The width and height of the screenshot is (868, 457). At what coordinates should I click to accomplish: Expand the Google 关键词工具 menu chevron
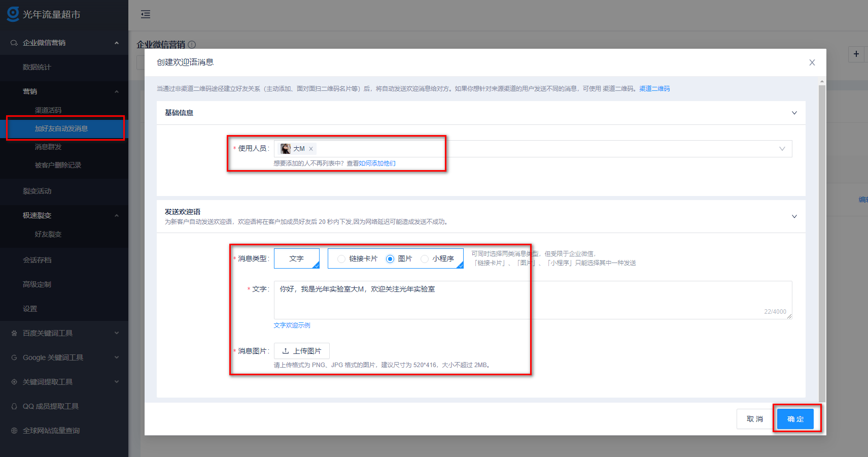coord(117,357)
